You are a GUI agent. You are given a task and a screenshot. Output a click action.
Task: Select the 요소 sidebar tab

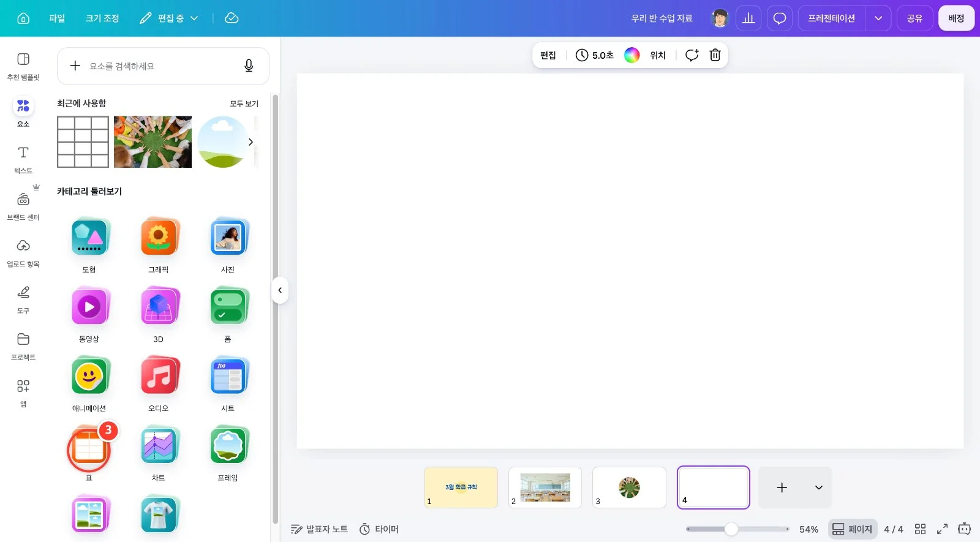(x=23, y=113)
